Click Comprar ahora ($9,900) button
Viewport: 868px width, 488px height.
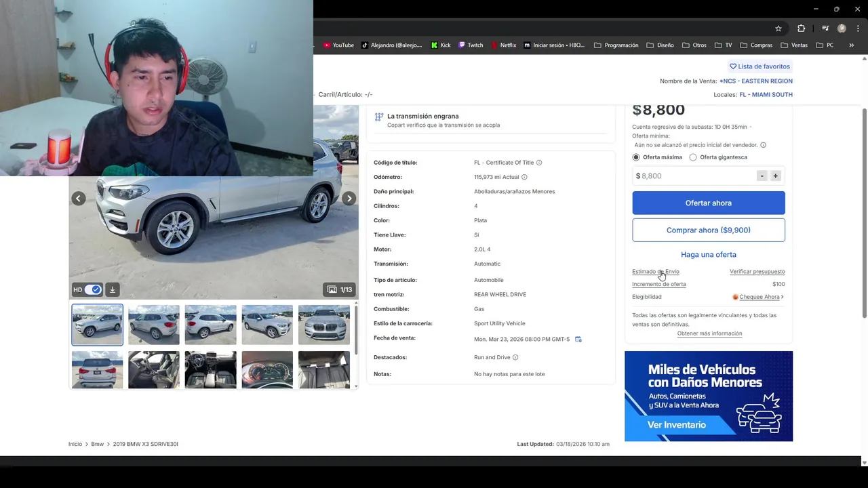point(709,230)
